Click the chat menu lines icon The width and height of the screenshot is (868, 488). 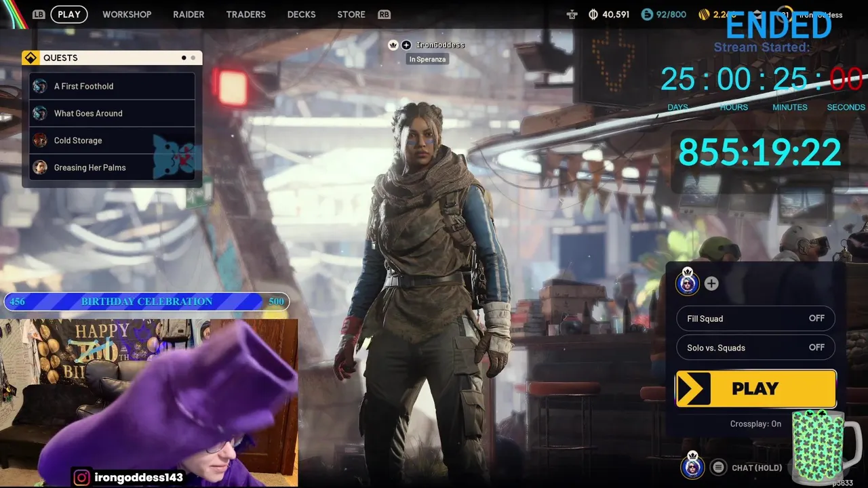point(718,467)
